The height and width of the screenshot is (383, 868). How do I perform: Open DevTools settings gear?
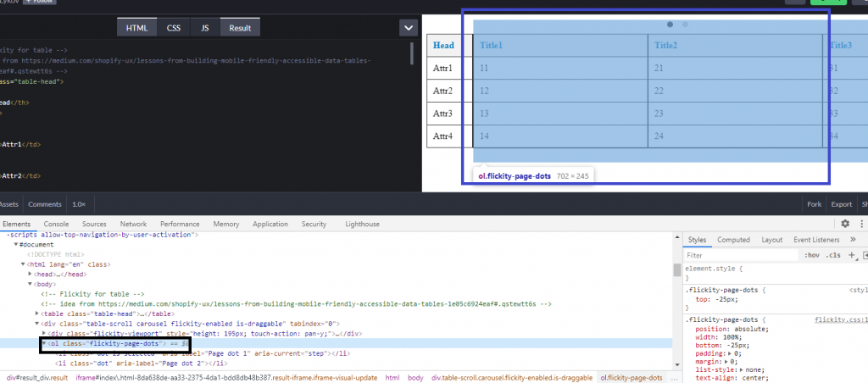pos(845,224)
